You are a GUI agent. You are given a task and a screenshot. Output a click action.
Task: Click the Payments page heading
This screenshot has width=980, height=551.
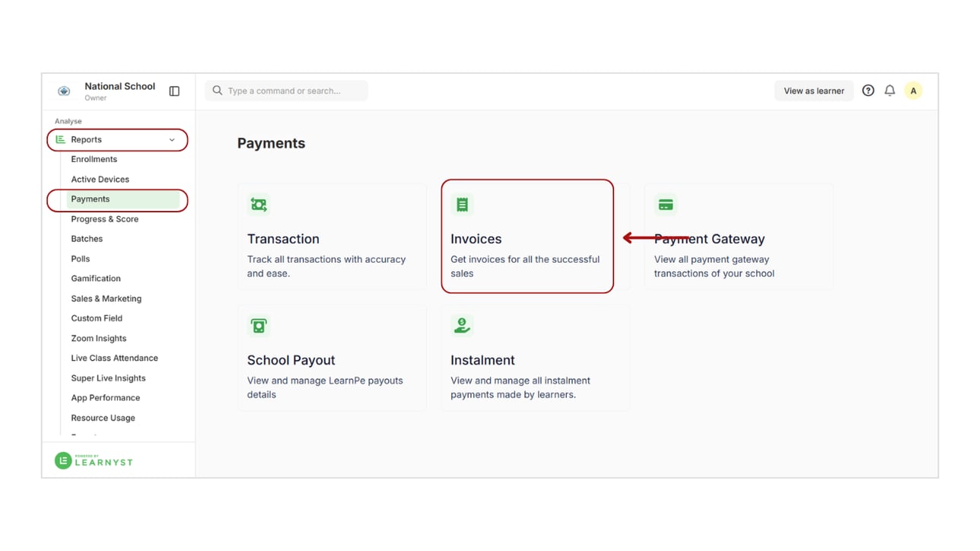pos(271,143)
